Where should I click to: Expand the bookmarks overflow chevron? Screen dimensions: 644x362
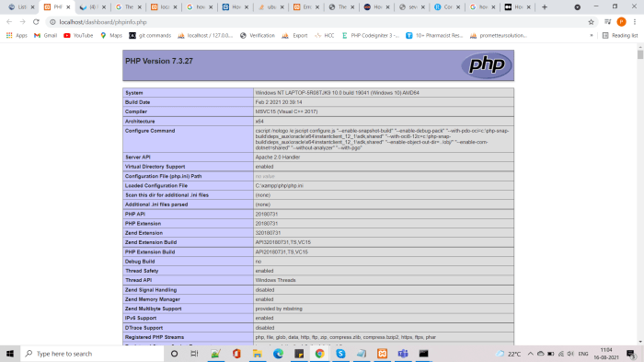tap(592, 35)
